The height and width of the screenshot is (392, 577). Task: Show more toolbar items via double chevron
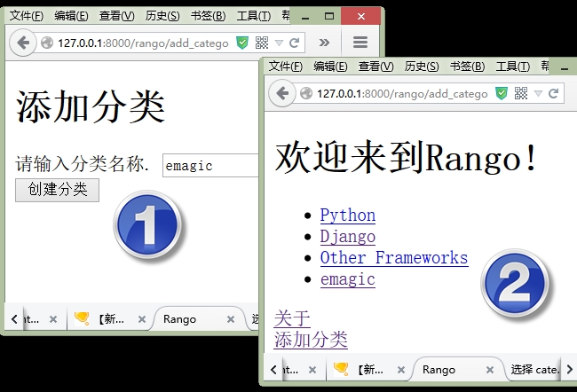324,43
